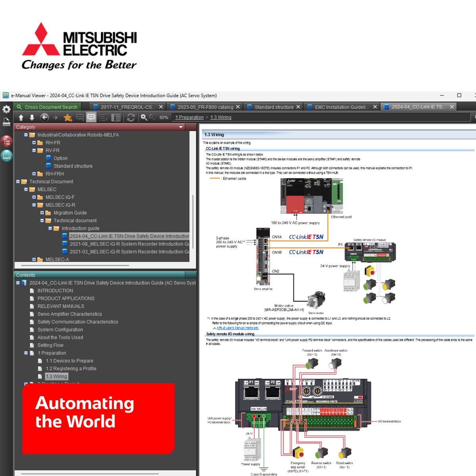Click the 1 Preparation breadcrumb link
The image size is (476, 476).
[189, 117]
